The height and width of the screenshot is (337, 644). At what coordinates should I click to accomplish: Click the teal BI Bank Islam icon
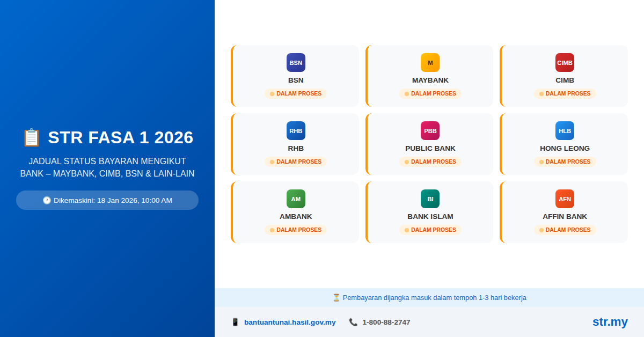tap(430, 199)
